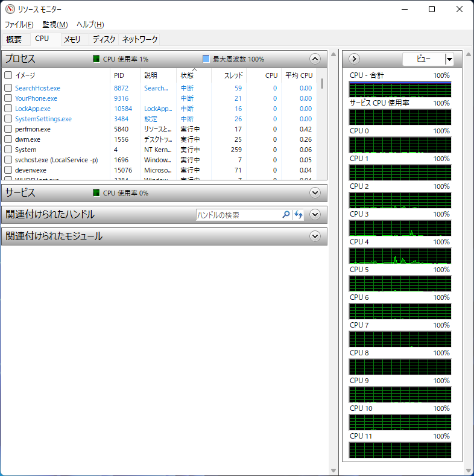Screen dimensions: 474x476
Task: Sort processes by the PID column header
Action: point(119,75)
